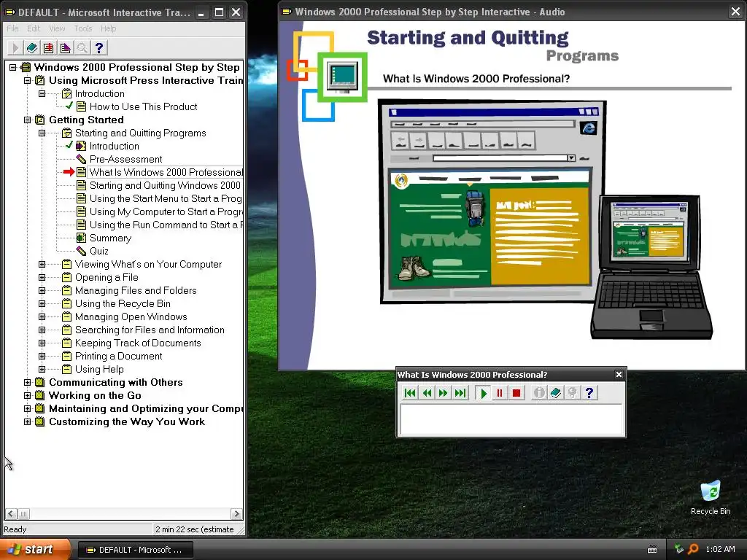The height and width of the screenshot is (560, 747).
Task: Select Using My Computer to Start topic
Action: (166, 211)
